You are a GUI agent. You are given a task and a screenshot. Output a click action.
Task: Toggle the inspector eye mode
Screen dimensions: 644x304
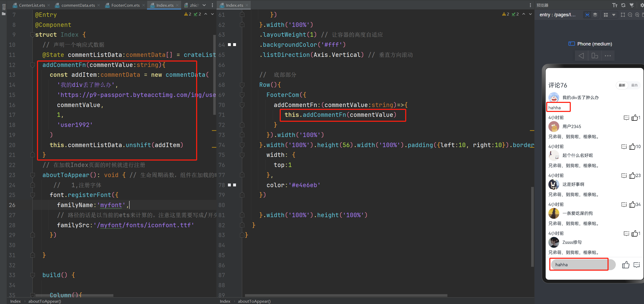587,15
